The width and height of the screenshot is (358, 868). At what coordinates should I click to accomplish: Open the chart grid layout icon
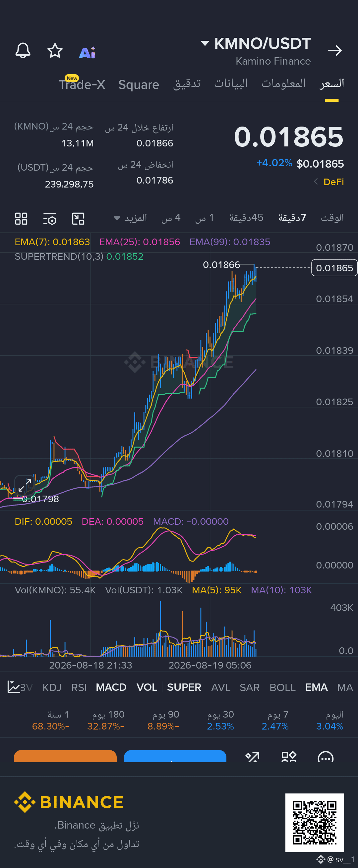click(21, 219)
